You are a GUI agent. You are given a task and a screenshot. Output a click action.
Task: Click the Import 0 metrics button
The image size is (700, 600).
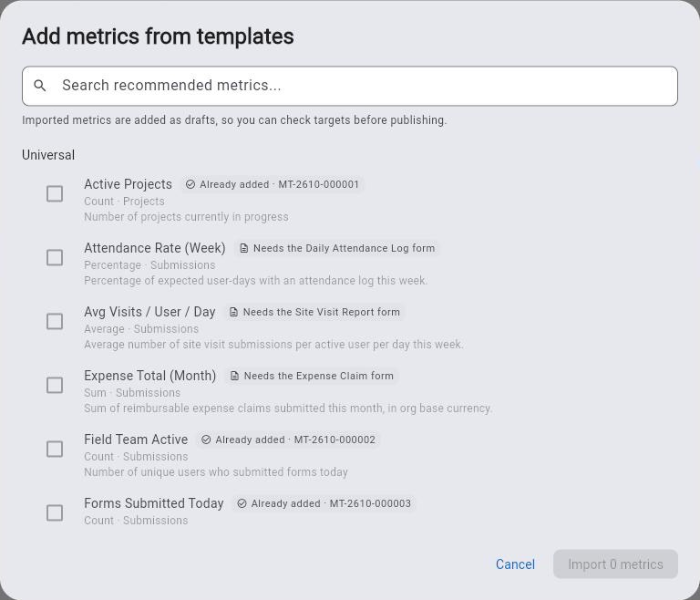(615, 564)
